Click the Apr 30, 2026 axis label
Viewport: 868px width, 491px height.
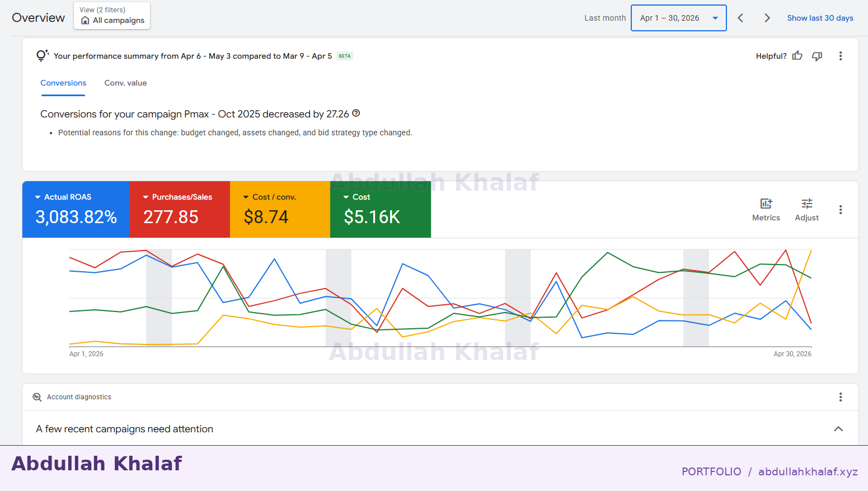[x=792, y=354]
